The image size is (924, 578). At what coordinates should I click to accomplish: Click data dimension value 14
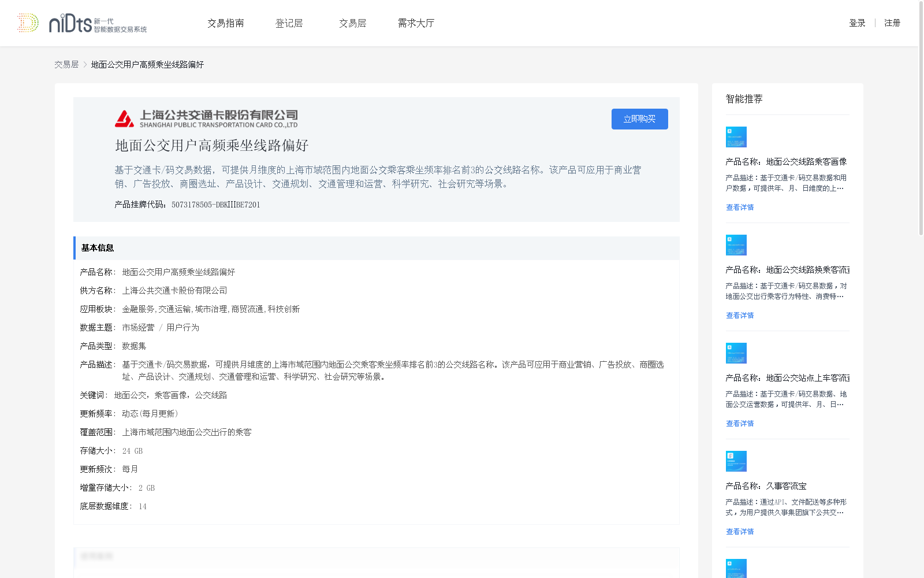pos(143,506)
